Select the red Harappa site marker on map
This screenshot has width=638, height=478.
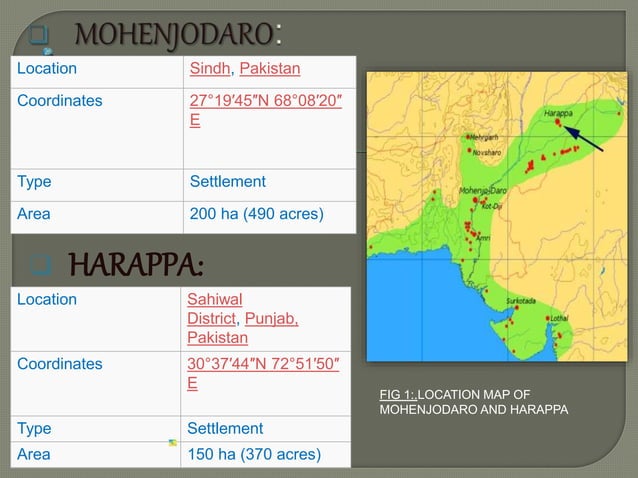(558, 122)
